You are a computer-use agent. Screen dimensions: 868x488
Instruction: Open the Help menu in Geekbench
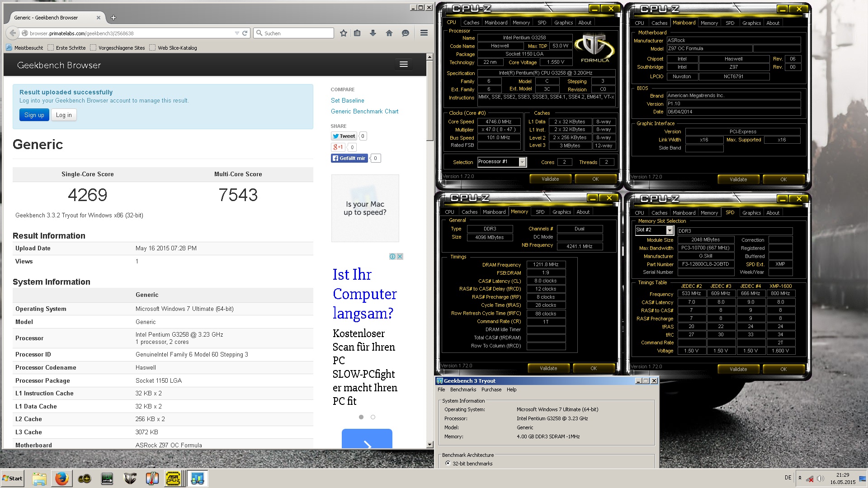click(511, 389)
